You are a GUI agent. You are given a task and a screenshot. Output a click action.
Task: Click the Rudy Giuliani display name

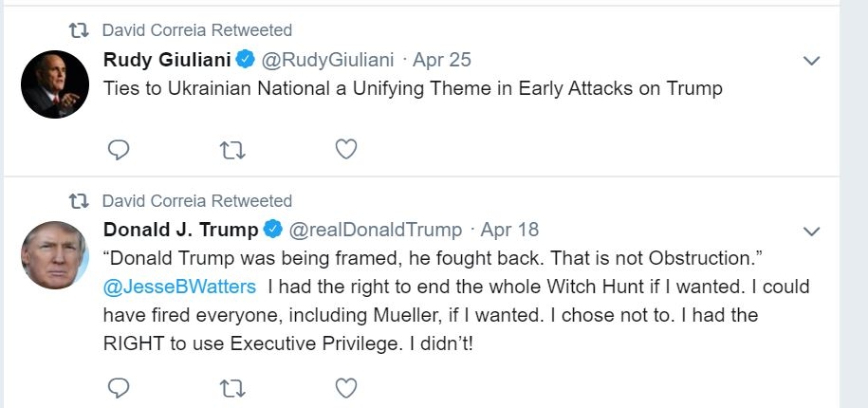click(166, 61)
